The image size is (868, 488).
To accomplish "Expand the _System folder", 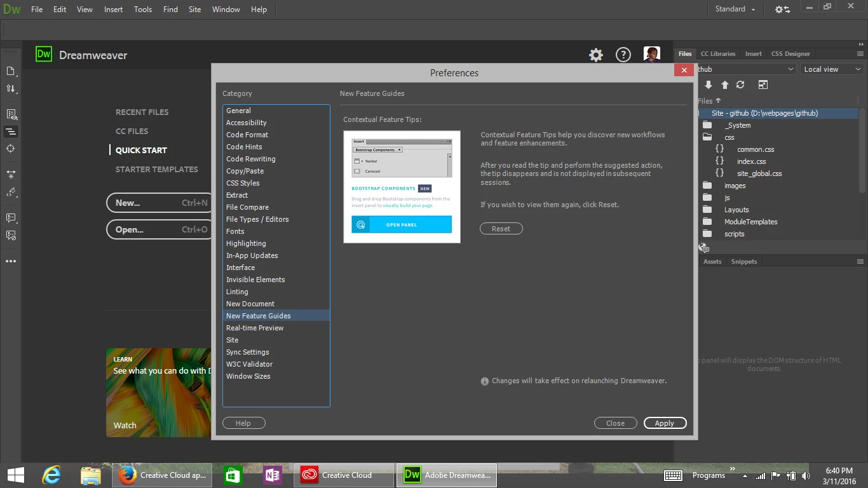I will pyautogui.click(x=707, y=125).
